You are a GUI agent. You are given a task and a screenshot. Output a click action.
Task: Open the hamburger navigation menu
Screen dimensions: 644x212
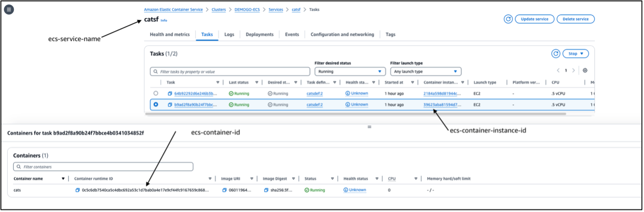coord(9,9)
